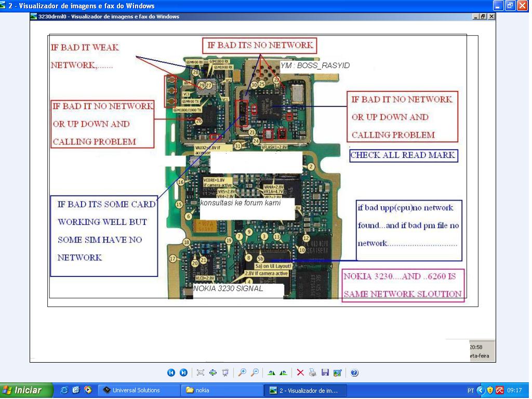Open the viewer's Help

coord(354,373)
